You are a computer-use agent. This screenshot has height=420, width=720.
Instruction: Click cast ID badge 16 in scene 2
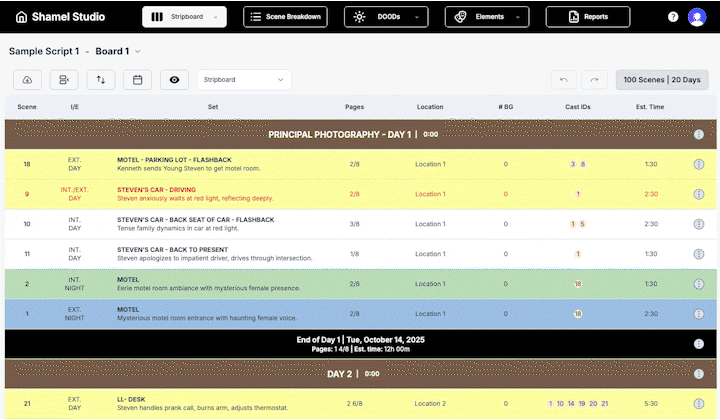(x=578, y=284)
